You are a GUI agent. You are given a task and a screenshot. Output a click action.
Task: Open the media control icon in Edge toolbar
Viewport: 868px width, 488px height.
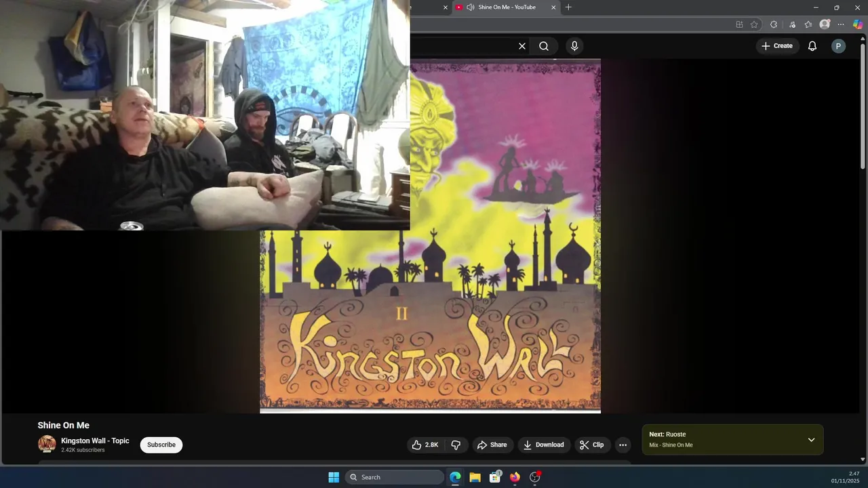pyautogui.click(x=792, y=24)
